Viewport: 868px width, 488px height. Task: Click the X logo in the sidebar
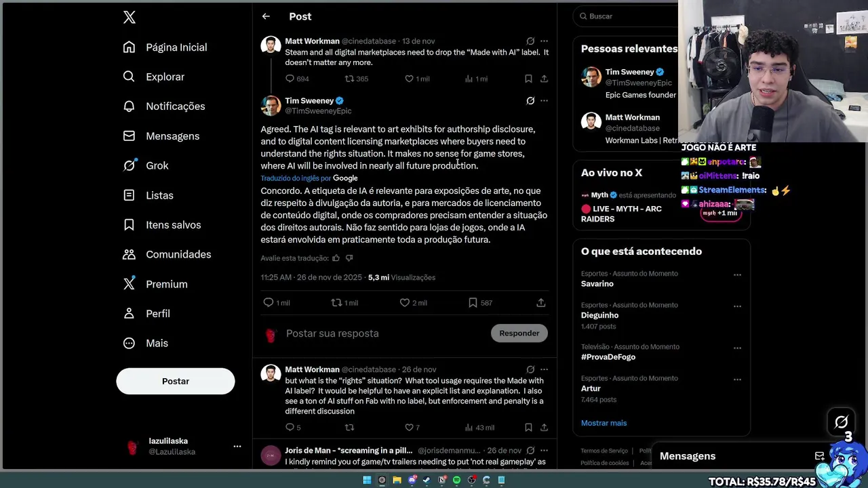pyautogui.click(x=130, y=18)
